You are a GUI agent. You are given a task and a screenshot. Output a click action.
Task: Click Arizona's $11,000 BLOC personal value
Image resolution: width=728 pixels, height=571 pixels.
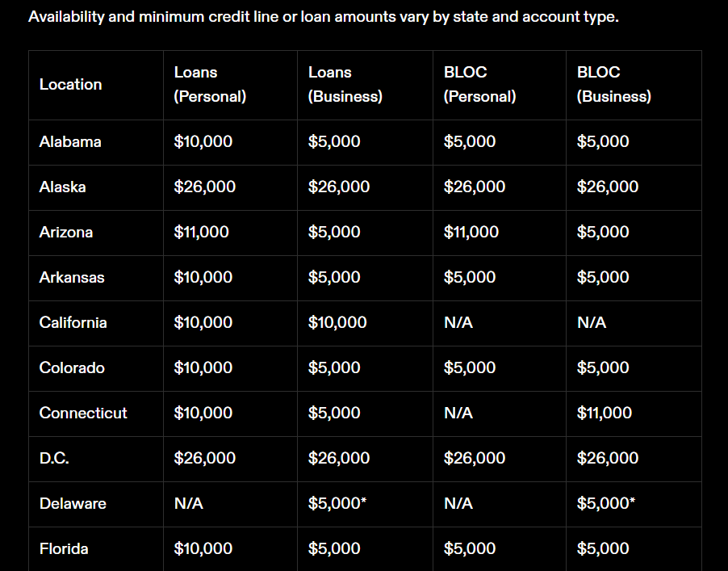471,233
